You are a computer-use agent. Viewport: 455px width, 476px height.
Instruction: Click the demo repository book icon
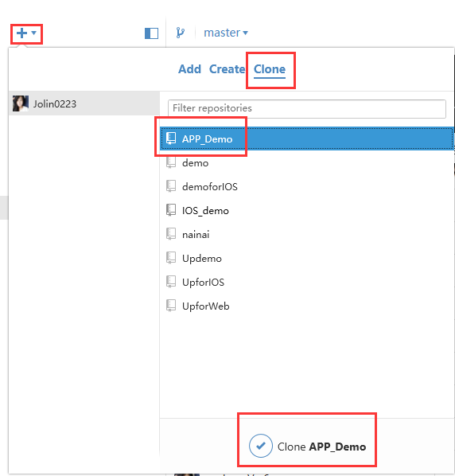click(171, 163)
